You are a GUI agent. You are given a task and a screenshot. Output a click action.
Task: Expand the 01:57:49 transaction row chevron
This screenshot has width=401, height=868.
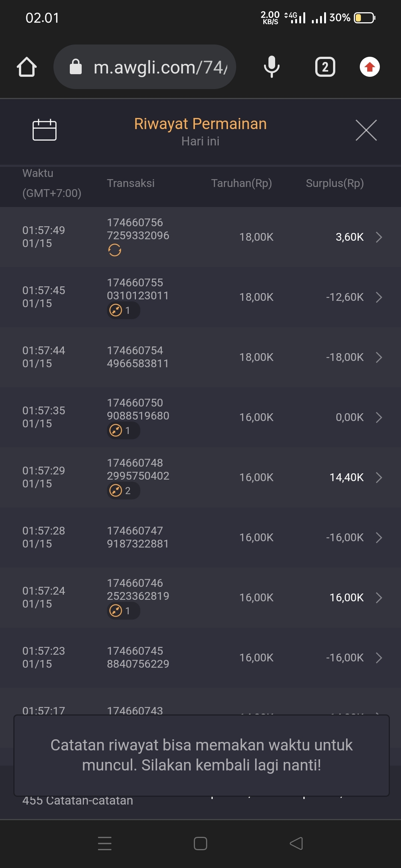379,237
